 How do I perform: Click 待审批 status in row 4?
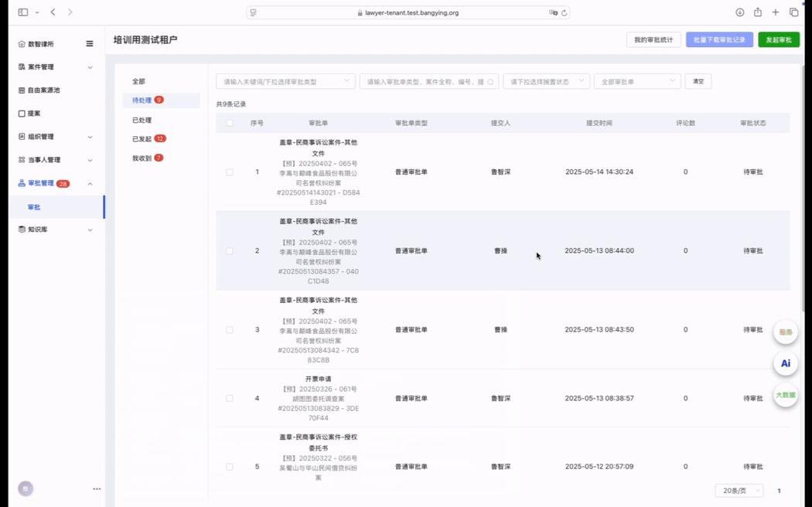753,398
